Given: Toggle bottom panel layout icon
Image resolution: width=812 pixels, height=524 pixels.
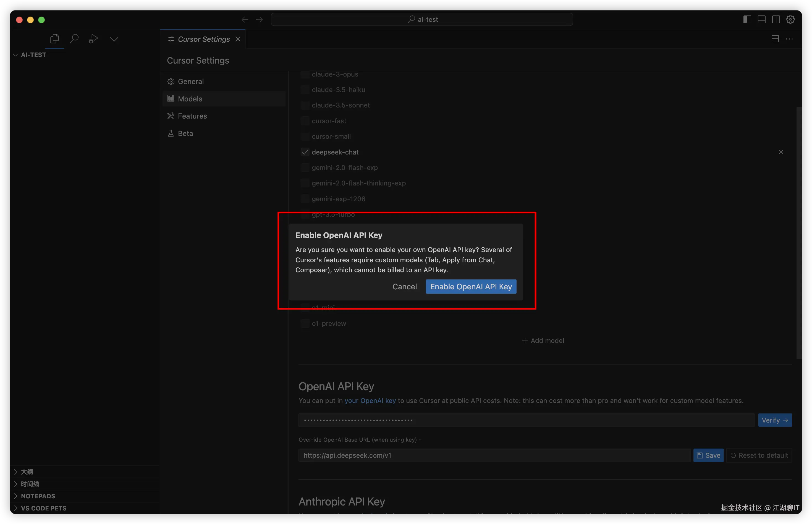Looking at the screenshot, I should click(761, 19).
